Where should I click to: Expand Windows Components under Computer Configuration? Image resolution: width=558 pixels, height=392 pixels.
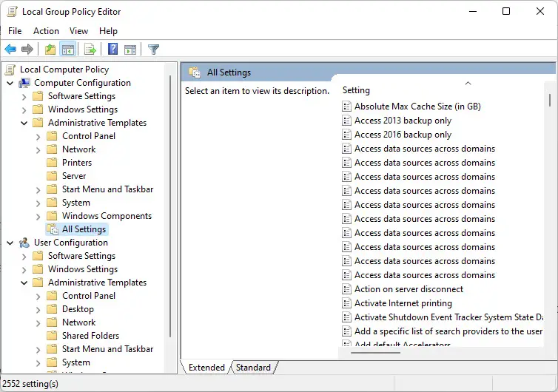(38, 216)
